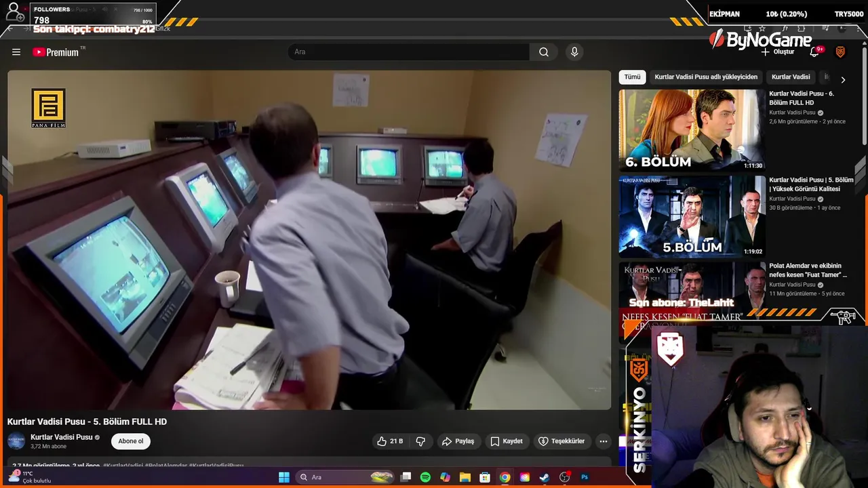This screenshot has width=868, height=488.
Task: Open Steam from the taskbar
Action: click(x=545, y=477)
